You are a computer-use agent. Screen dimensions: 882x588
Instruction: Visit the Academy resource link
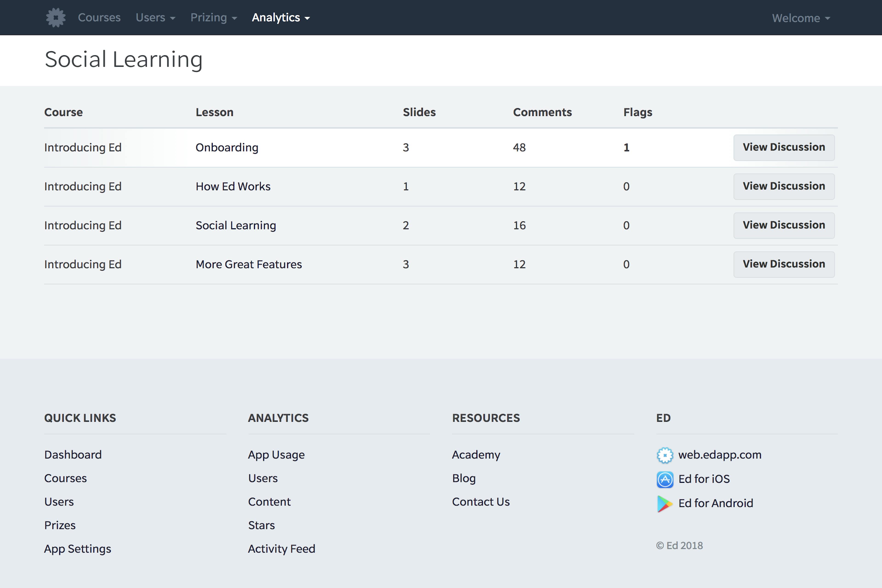coord(476,455)
